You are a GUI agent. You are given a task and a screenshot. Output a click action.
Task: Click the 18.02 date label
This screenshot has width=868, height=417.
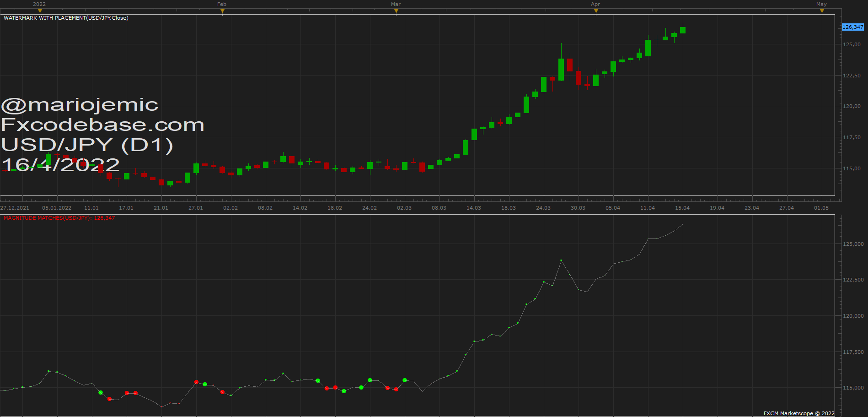point(335,208)
